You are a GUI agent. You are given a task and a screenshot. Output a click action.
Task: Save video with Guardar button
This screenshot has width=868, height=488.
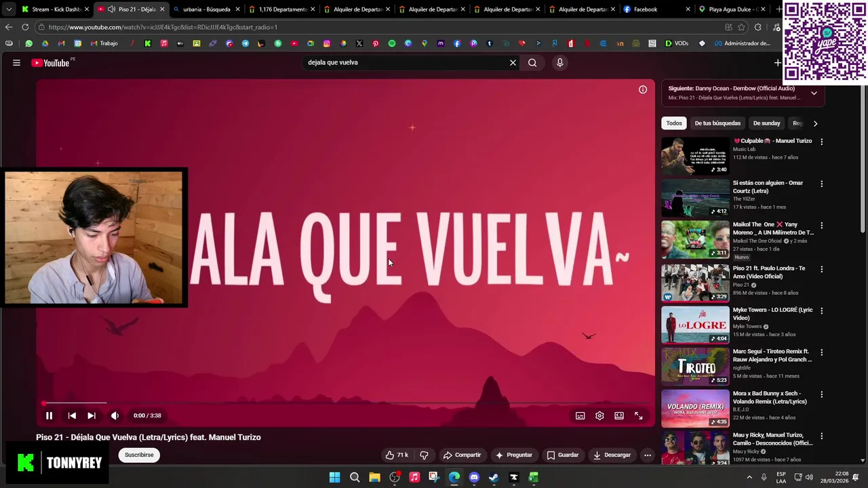click(x=562, y=455)
